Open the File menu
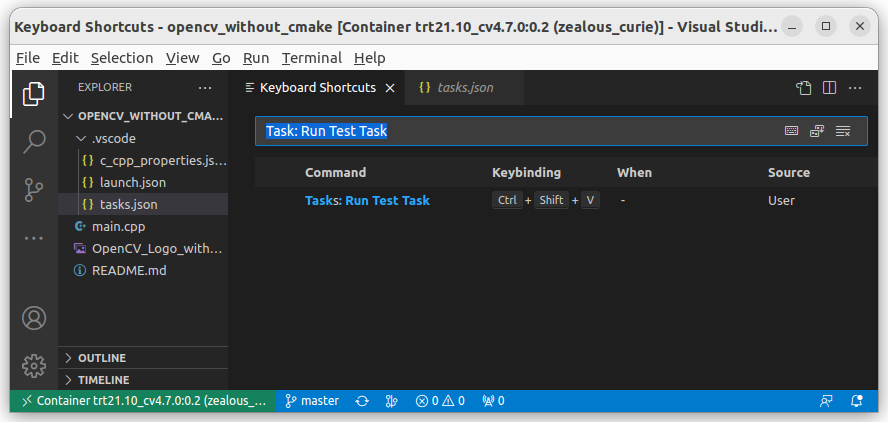This screenshot has height=422, width=888. coord(28,58)
